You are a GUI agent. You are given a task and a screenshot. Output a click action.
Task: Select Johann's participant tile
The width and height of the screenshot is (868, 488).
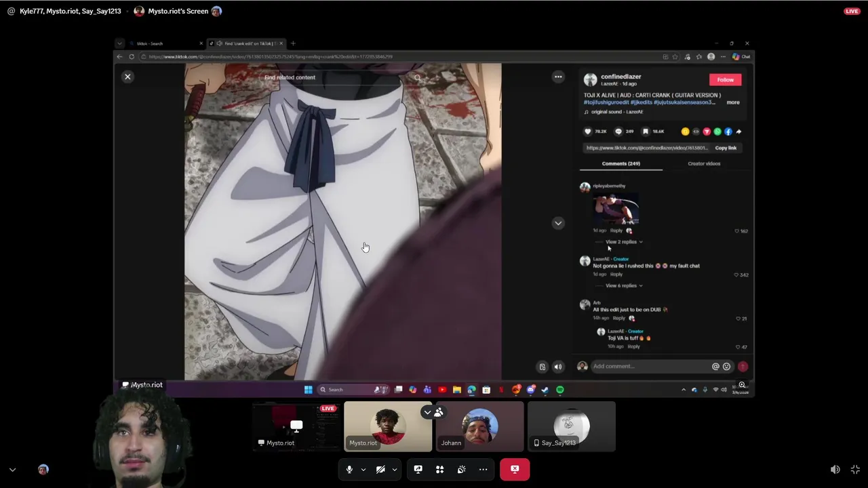[479, 426]
